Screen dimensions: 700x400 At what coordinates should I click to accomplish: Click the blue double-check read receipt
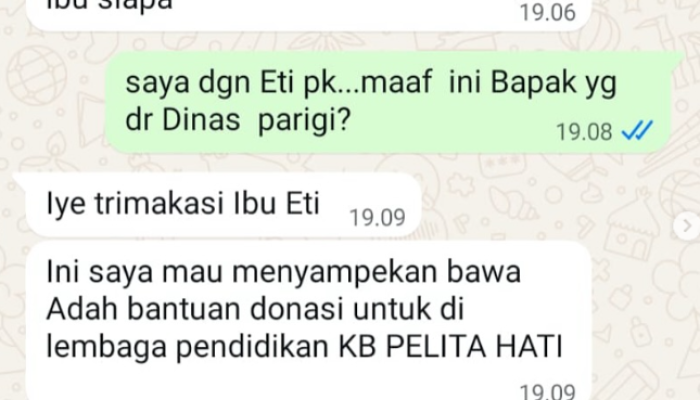[637, 130]
